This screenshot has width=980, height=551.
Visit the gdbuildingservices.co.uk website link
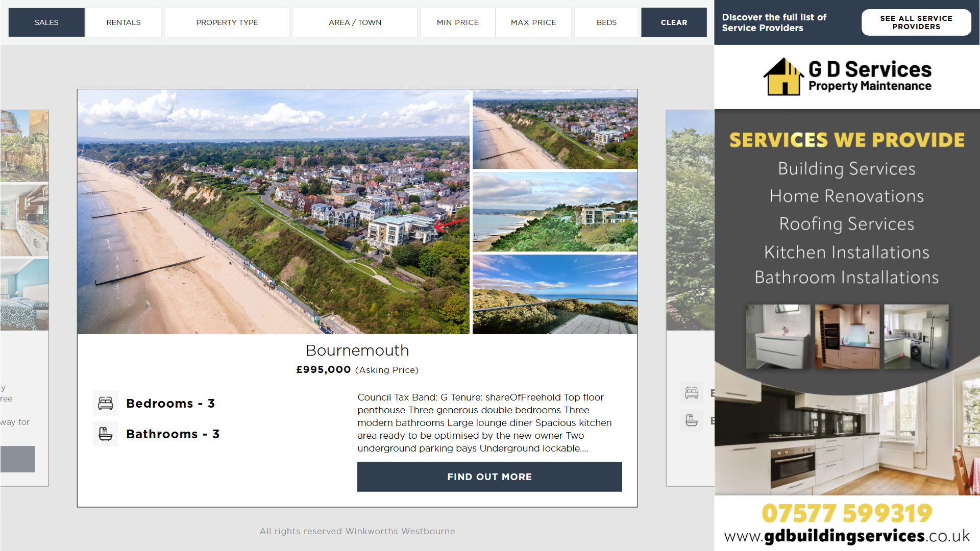847,536
